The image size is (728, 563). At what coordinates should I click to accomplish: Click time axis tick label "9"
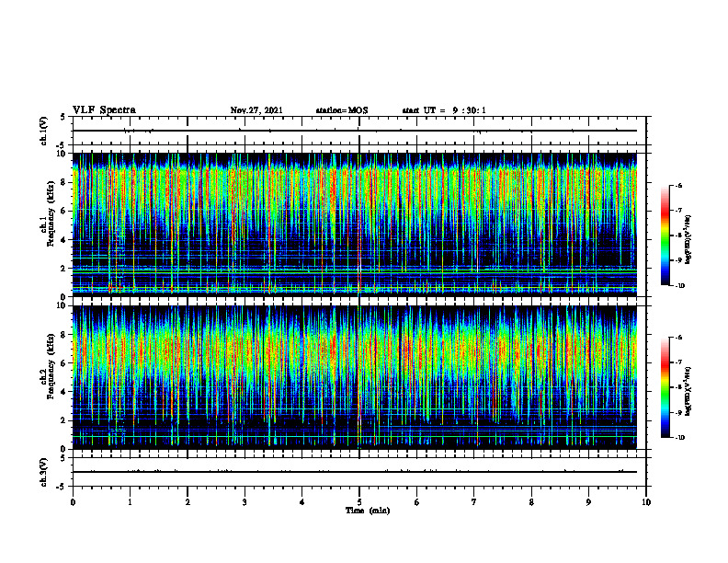[588, 502]
